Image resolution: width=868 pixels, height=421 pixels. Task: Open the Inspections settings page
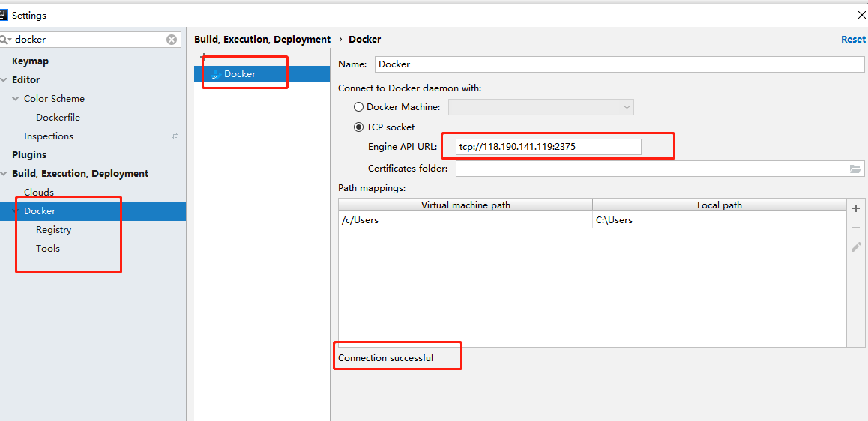coord(49,136)
